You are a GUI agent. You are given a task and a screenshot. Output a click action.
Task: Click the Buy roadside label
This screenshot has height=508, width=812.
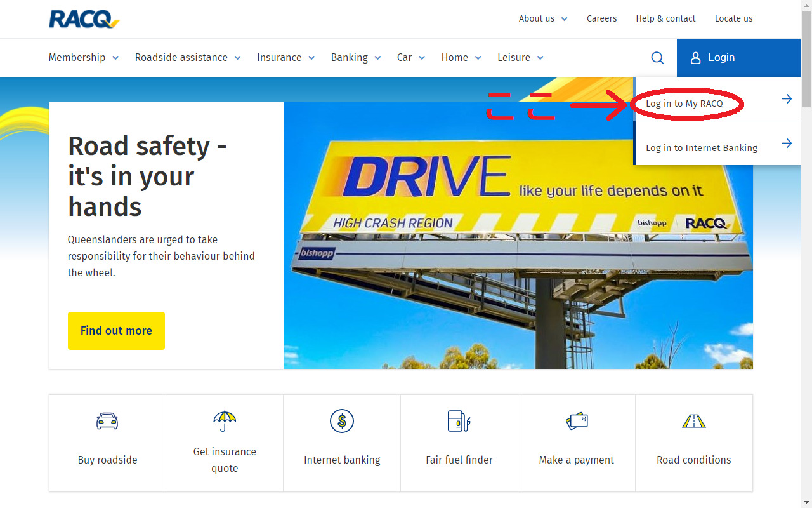click(107, 460)
